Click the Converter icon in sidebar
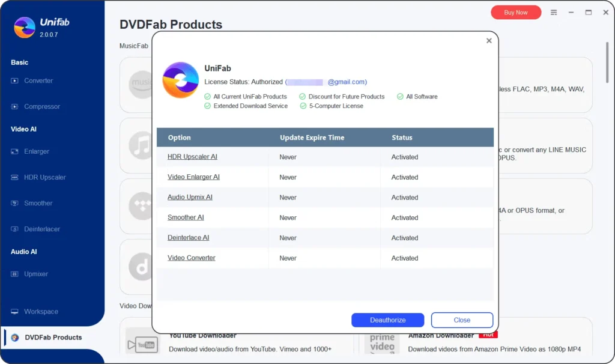The height and width of the screenshot is (364, 615). click(15, 80)
